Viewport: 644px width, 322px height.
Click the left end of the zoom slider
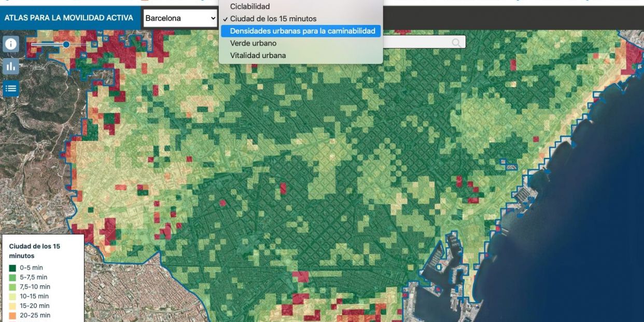[32, 45]
